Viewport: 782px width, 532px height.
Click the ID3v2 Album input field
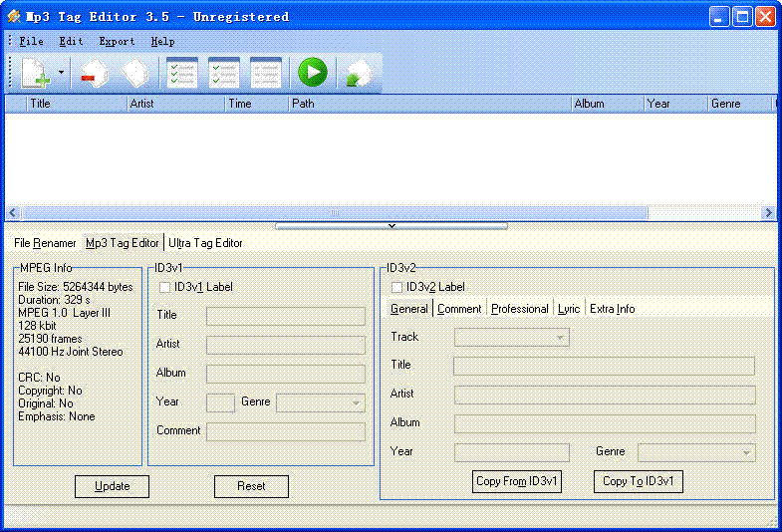click(x=605, y=423)
